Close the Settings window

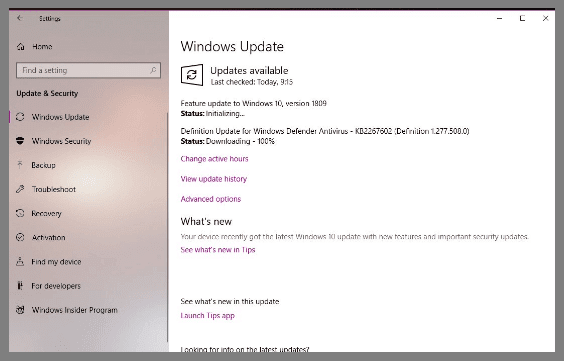pyautogui.click(x=545, y=18)
